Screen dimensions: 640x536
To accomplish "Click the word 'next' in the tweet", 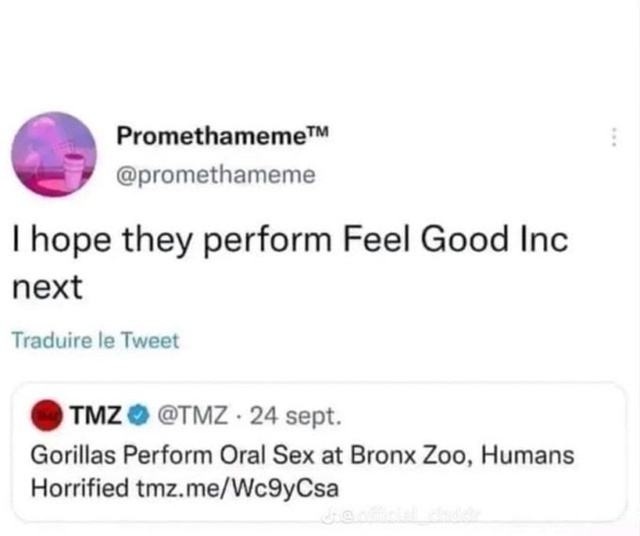I will (45, 288).
